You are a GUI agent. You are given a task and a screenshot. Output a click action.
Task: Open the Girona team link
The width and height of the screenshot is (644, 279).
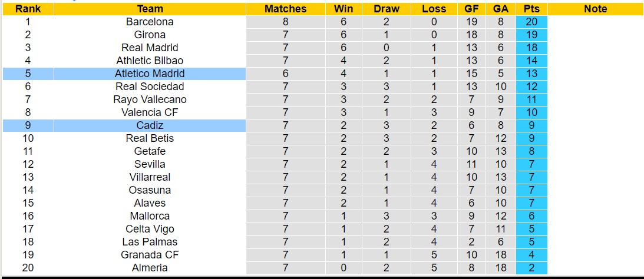(x=150, y=35)
